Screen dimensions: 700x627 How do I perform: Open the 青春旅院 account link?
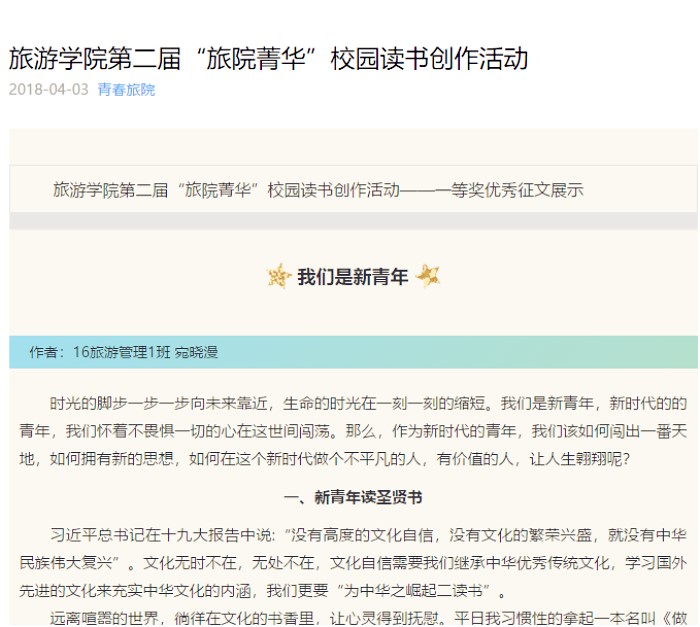point(126,90)
